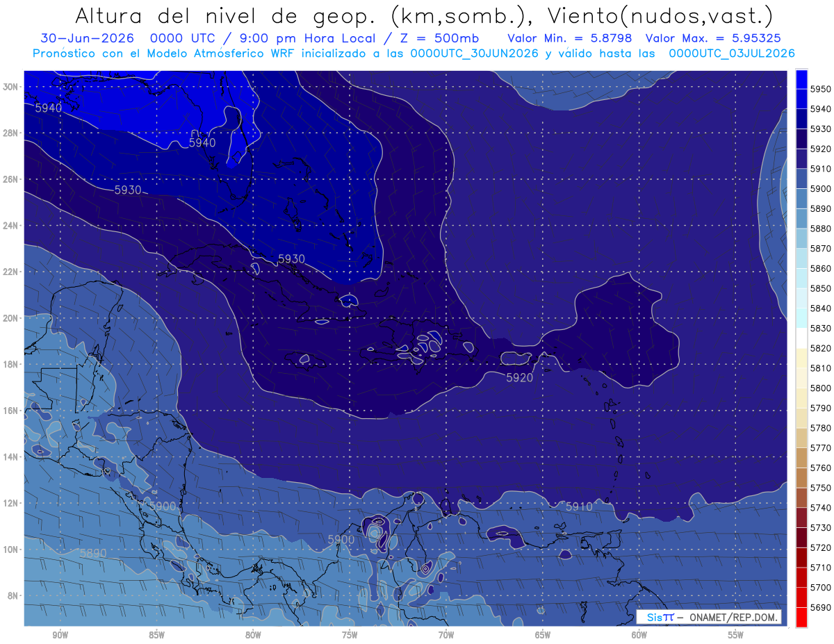The image size is (834, 644).
Task: Click the 75W longitude axis label
Action: [x=350, y=635]
